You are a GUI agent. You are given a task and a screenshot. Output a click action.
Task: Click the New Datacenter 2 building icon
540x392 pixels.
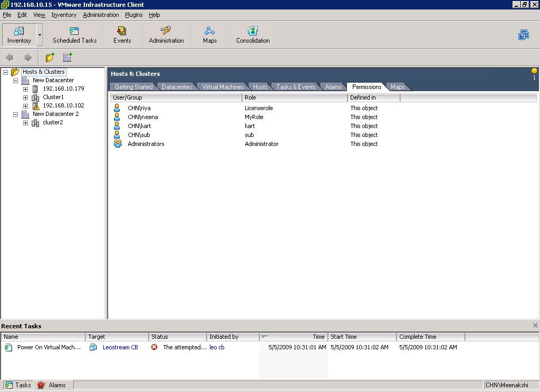click(25, 114)
